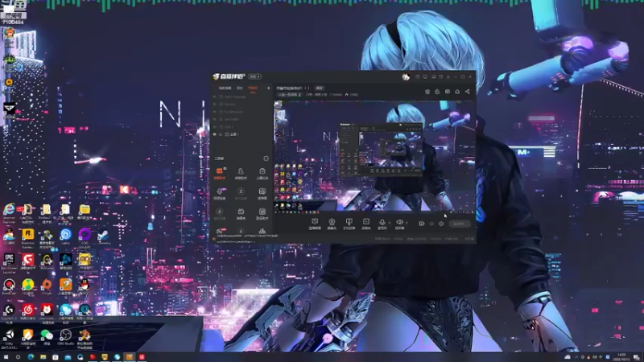Click the camera source icon in bottom toolbar
Screen dimensions: 644x362
(x=332, y=224)
